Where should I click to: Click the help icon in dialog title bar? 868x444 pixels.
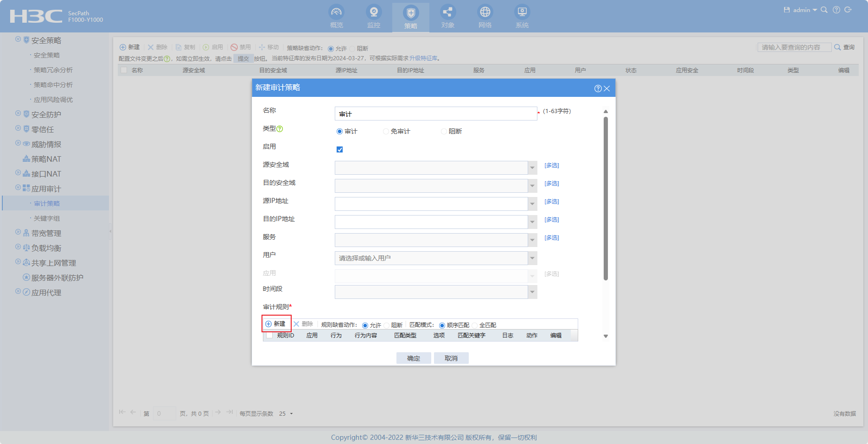click(x=598, y=89)
